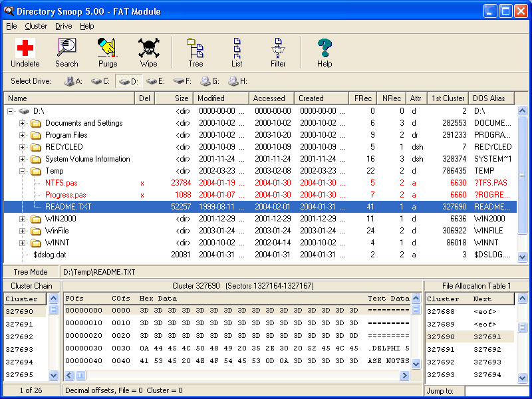Click the System Volume Information folder icon

pyautogui.click(x=36, y=159)
